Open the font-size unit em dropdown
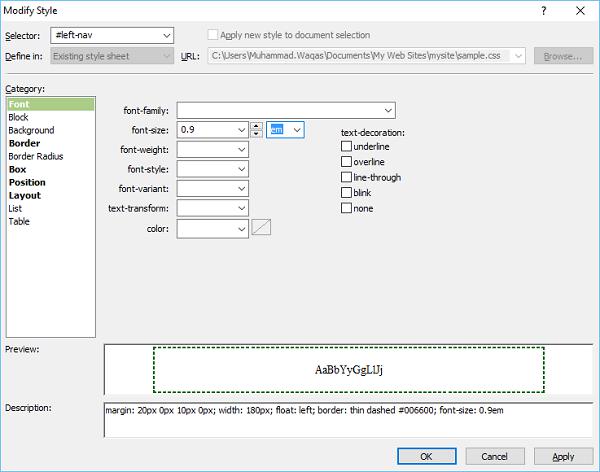This screenshot has height=472, width=600. (297, 129)
